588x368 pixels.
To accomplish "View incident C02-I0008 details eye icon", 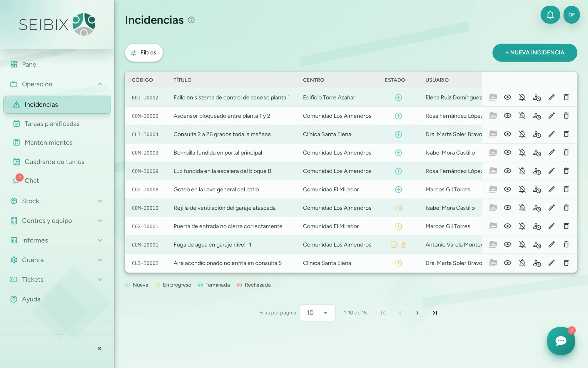I will tap(507, 189).
